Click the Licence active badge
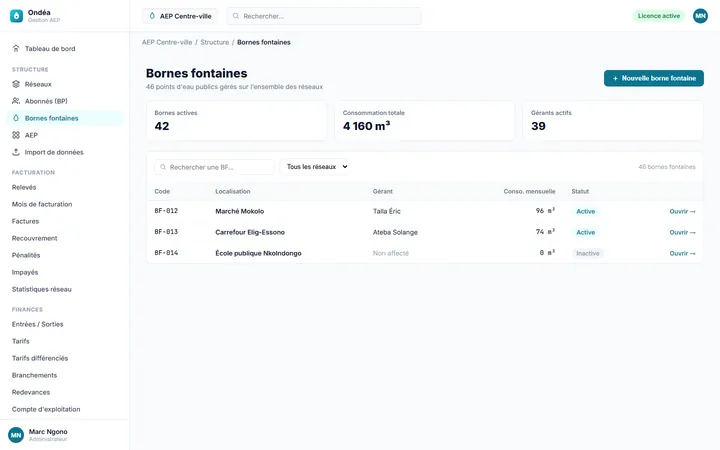This screenshot has height=450, width=720. [658, 16]
